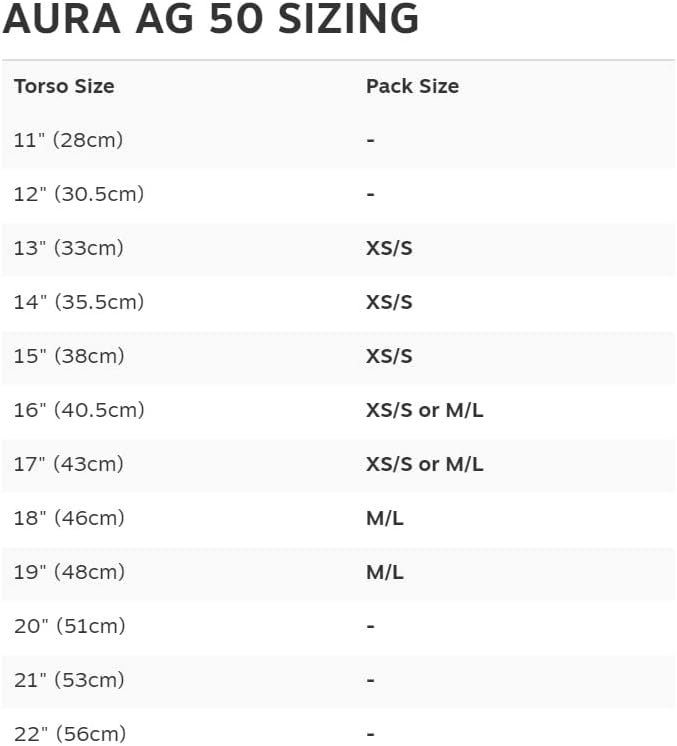Click the 14" (35.5cm) torso size cell
The height and width of the screenshot is (746, 677).
pos(79,302)
